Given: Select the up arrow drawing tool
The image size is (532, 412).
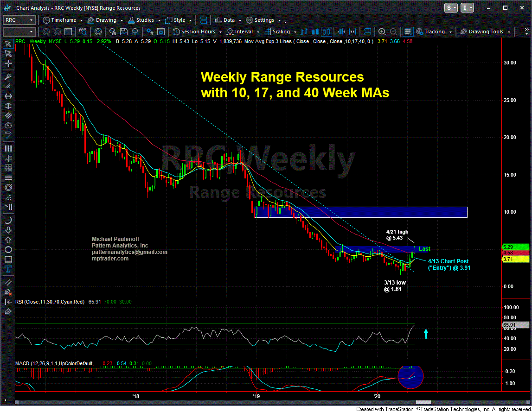Looking at the screenshot, I should pos(8,240).
